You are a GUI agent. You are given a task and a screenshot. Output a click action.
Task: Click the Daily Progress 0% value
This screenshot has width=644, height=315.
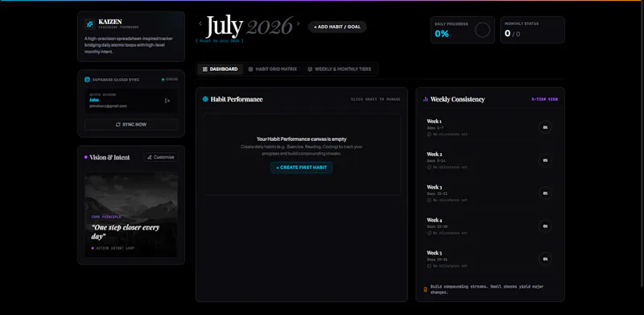click(x=441, y=34)
